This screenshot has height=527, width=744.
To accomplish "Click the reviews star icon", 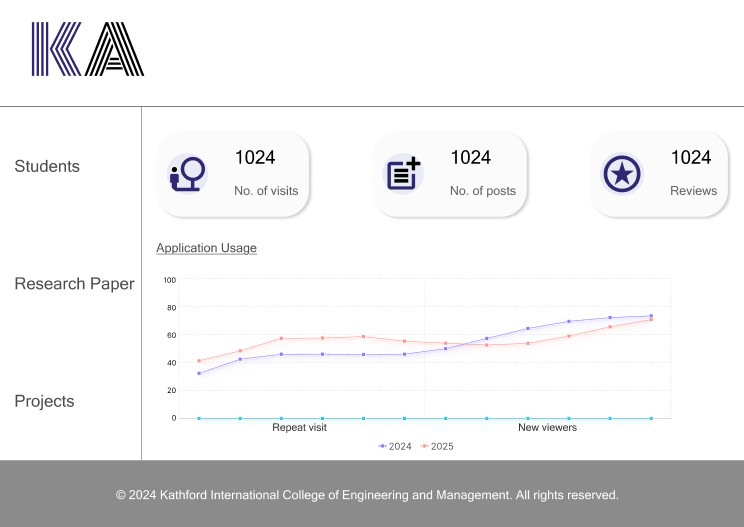I will pyautogui.click(x=621, y=174).
